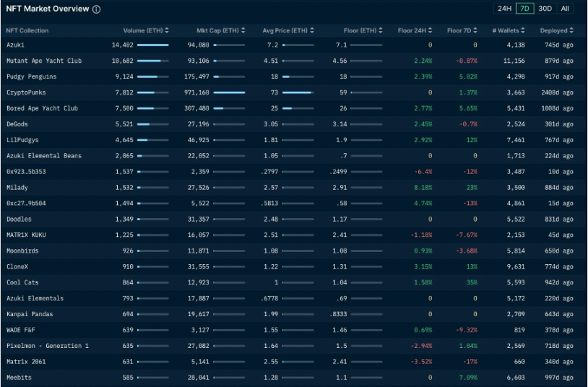Click Matr1x 2061 Floor 7D value -17%
The height and width of the screenshot is (387, 588).
point(470,362)
